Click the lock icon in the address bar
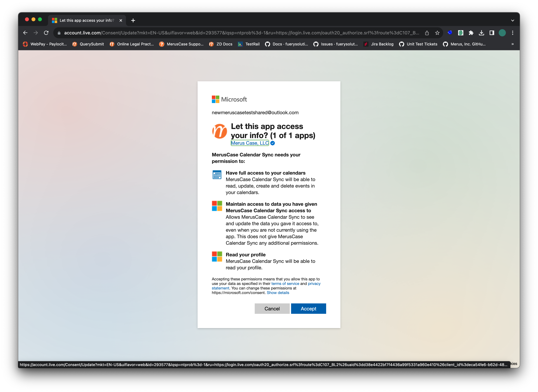This screenshot has height=392, width=538. click(x=59, y=33)
